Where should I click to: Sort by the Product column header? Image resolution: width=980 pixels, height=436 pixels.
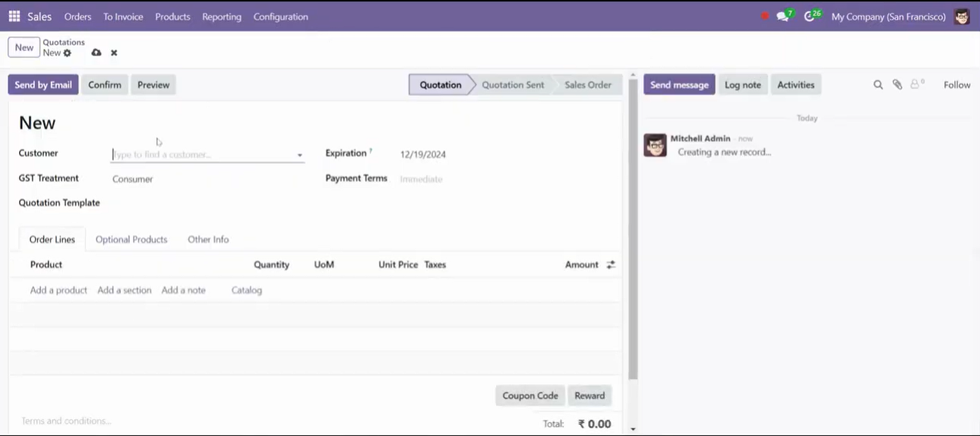(x=46, y=264)
